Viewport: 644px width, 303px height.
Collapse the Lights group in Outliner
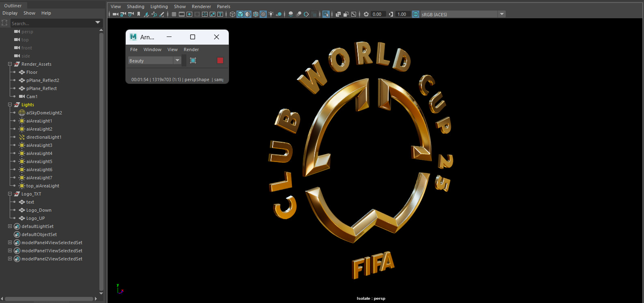[10, 105]
